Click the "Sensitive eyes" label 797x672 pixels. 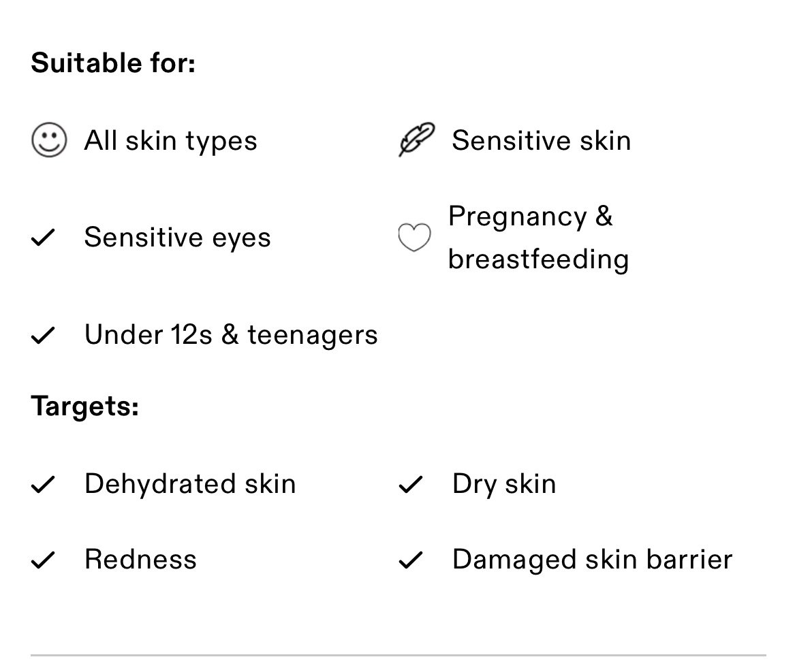pyautogui.click(x=177, y=238)
